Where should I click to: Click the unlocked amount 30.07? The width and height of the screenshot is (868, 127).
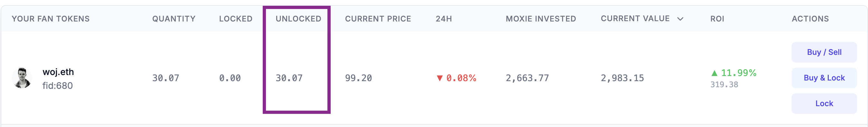click(289, 78)
